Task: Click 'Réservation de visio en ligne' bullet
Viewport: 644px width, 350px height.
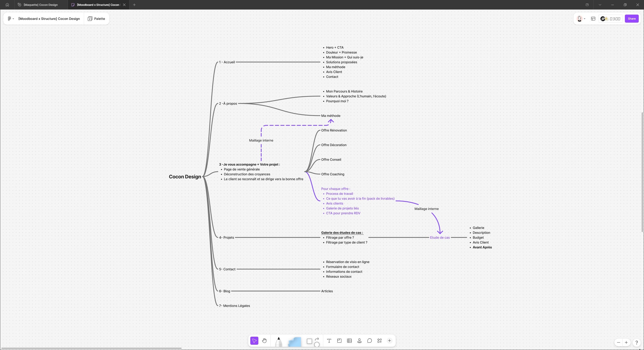Action: [348, 262]
